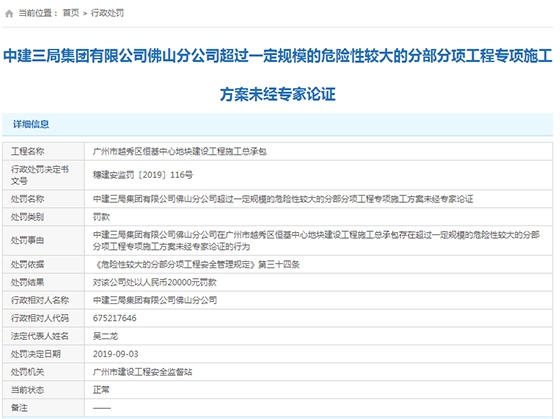Screen dimensions: 560x419
Task: Select 广州市建设工程安全监督站 value
Action: [142, 372]
